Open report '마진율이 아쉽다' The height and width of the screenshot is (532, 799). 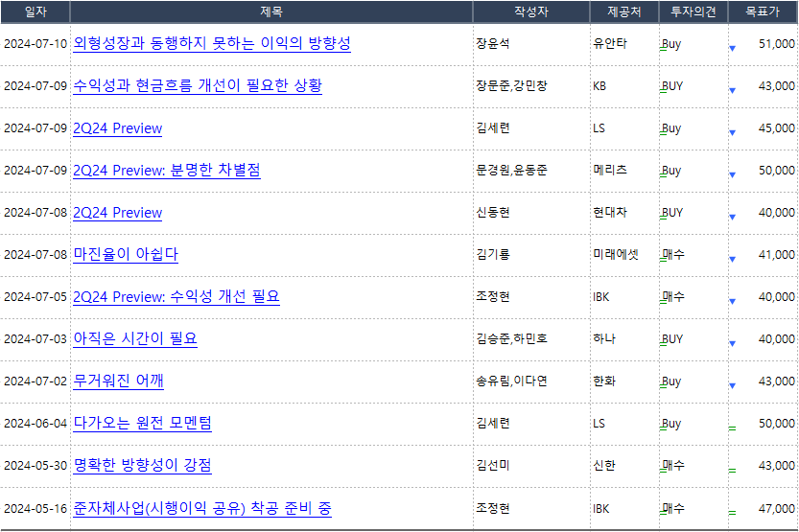[x=126, y=254]
